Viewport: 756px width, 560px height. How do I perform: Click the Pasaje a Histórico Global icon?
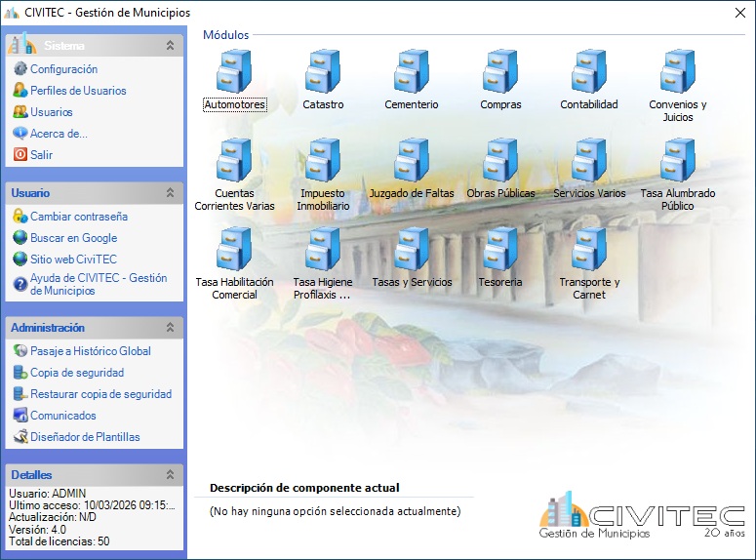click(20, 350)
